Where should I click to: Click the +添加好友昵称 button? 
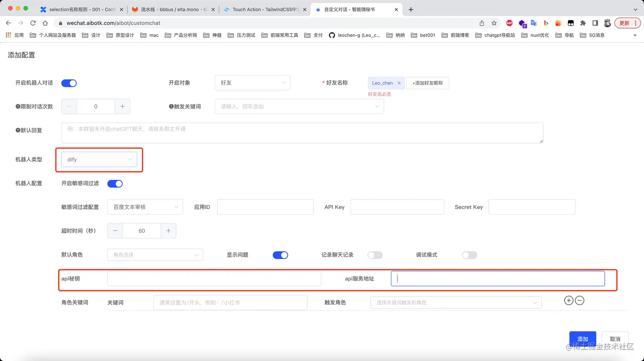click(x=428, y=83)
